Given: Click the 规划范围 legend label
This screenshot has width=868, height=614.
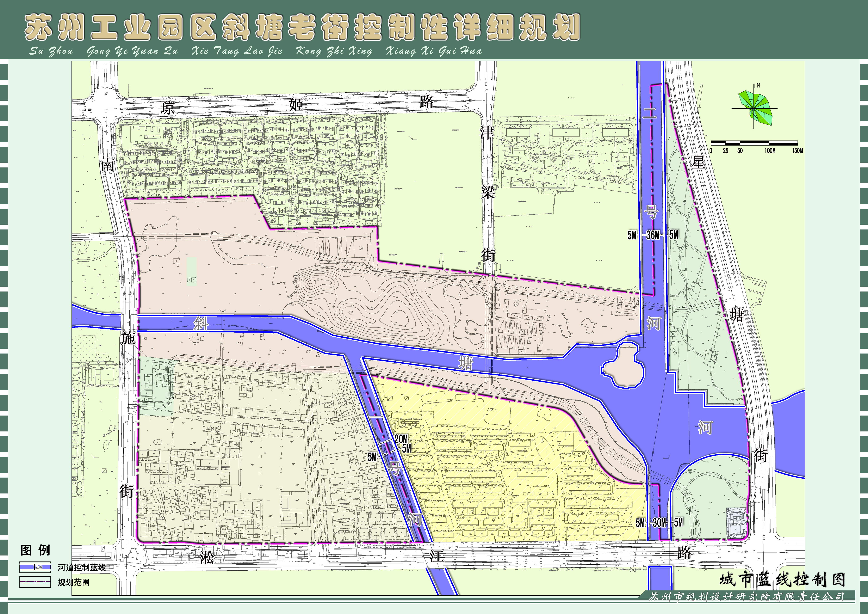Looking at the screenshot, I should [74, 582].
